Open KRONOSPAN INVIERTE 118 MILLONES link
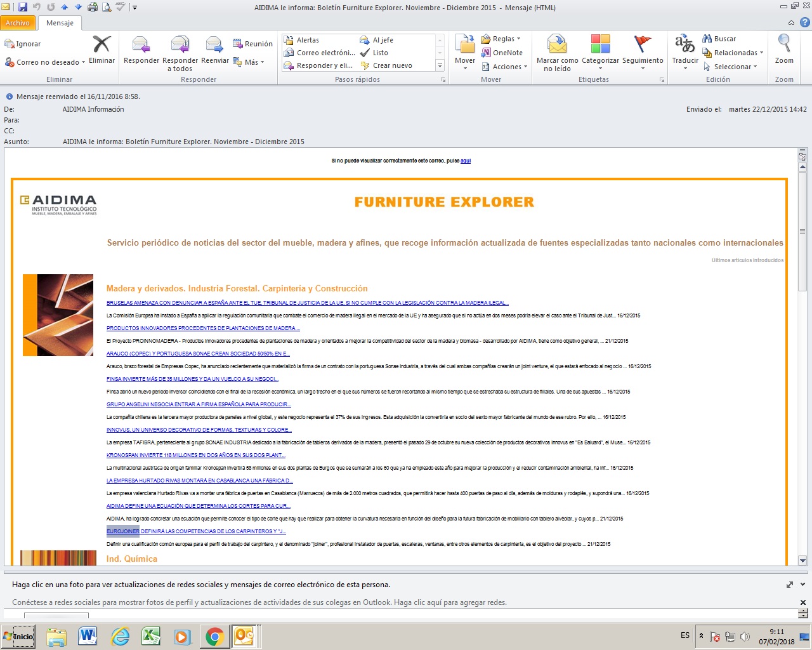The height and width of the screenshot is (650, 812). click(x=196, y=456)
